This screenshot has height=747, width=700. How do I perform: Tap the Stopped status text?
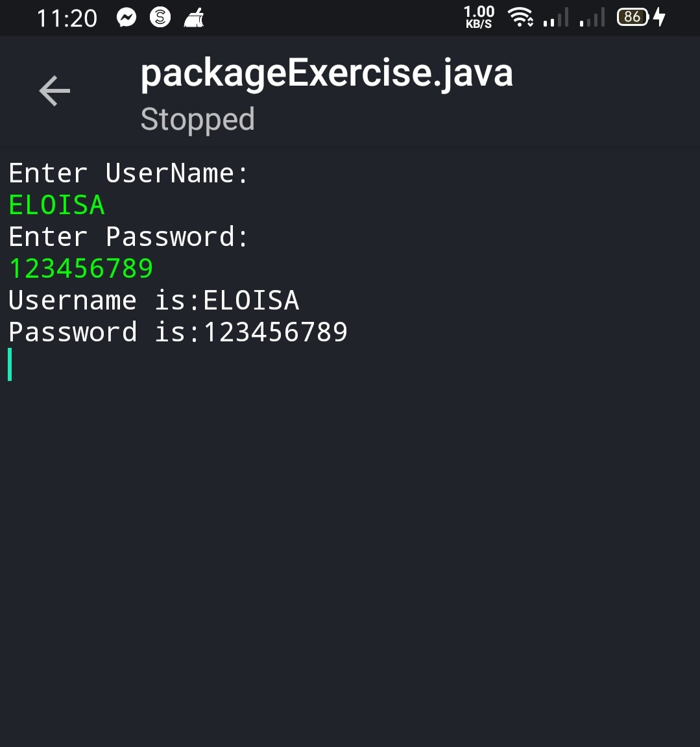click(198, 119)
